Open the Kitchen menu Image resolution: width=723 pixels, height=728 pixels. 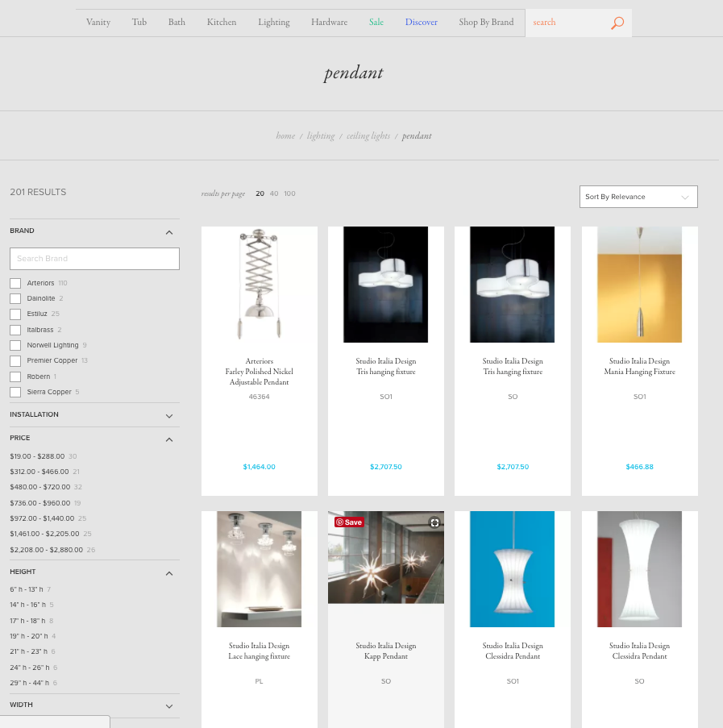(x=222, y=23)
